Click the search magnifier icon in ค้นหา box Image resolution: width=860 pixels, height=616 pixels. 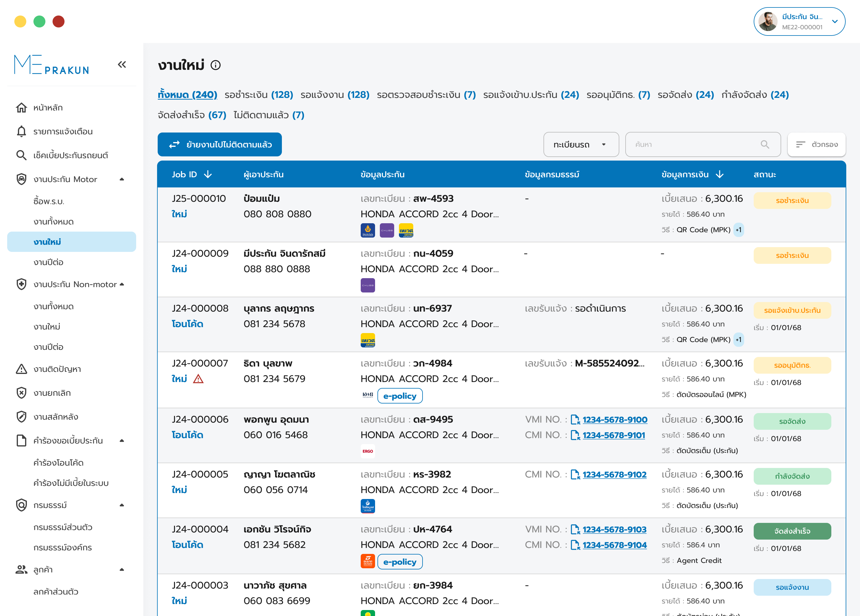click(765, 144)
